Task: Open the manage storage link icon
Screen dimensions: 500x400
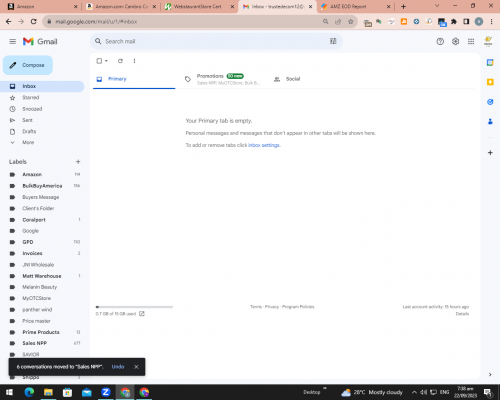Action: point(142,314)
